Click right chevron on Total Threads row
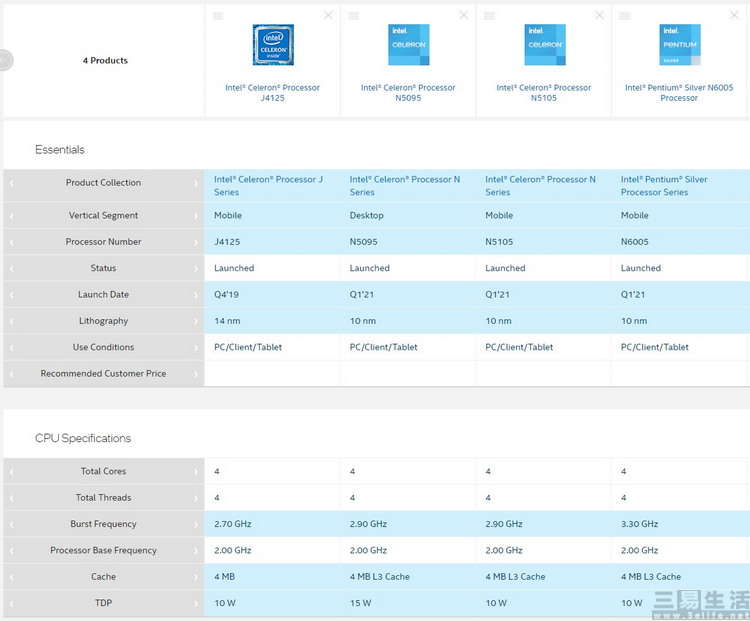The image size is (750, 621). point(196,498)
